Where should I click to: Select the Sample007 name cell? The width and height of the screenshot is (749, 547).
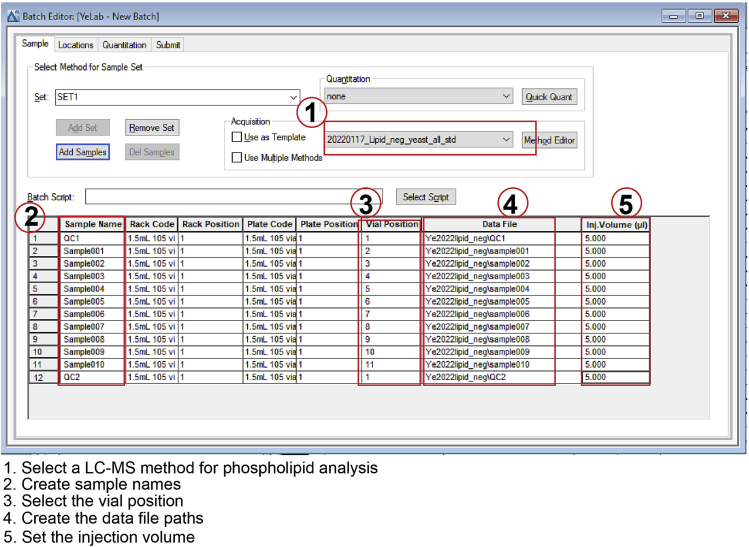pyautogui.click(x=92, y=327)
